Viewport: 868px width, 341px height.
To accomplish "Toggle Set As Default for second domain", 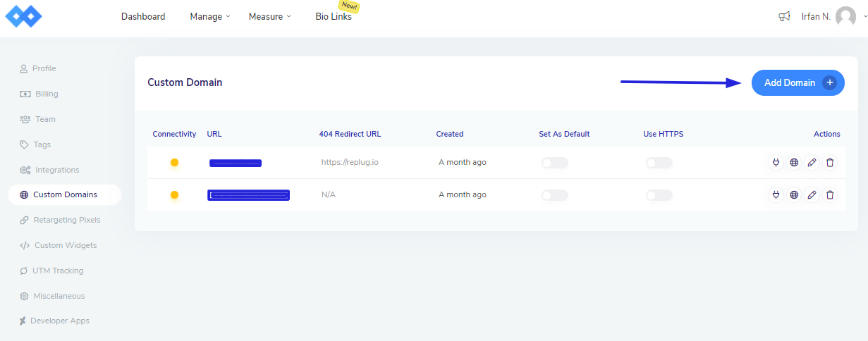I will click(554, 195).
